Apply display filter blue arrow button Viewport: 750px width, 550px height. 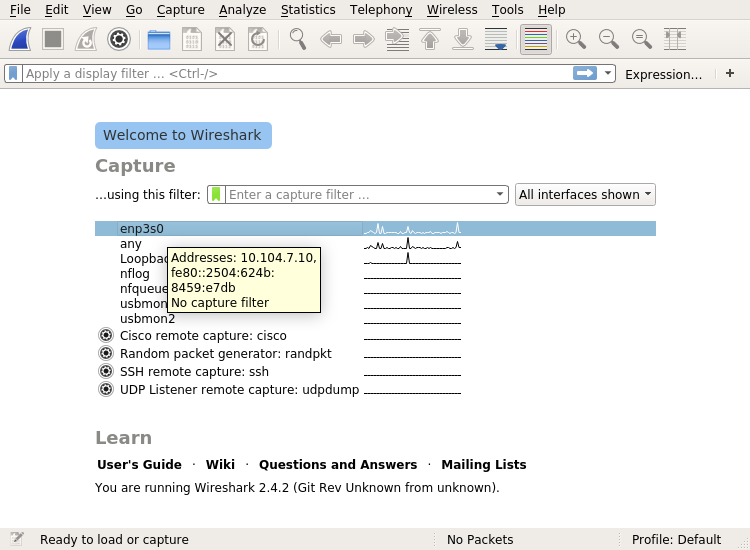point(585,73)
